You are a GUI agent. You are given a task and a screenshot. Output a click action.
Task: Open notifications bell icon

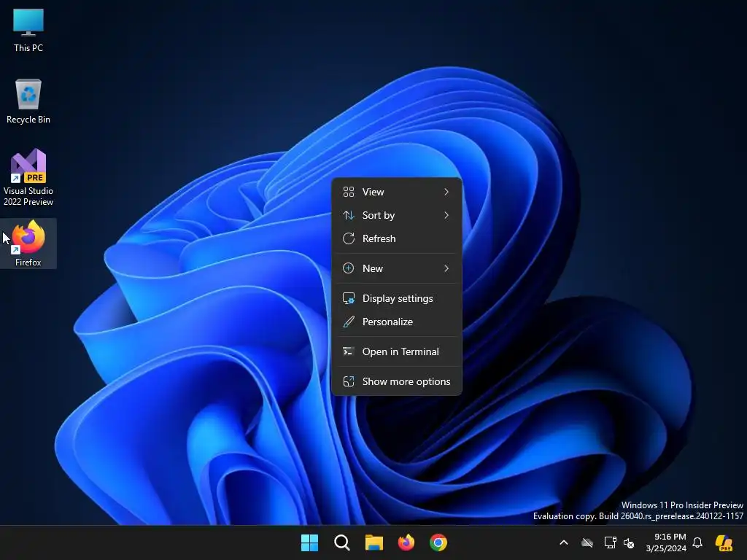(x=697, y=542)
